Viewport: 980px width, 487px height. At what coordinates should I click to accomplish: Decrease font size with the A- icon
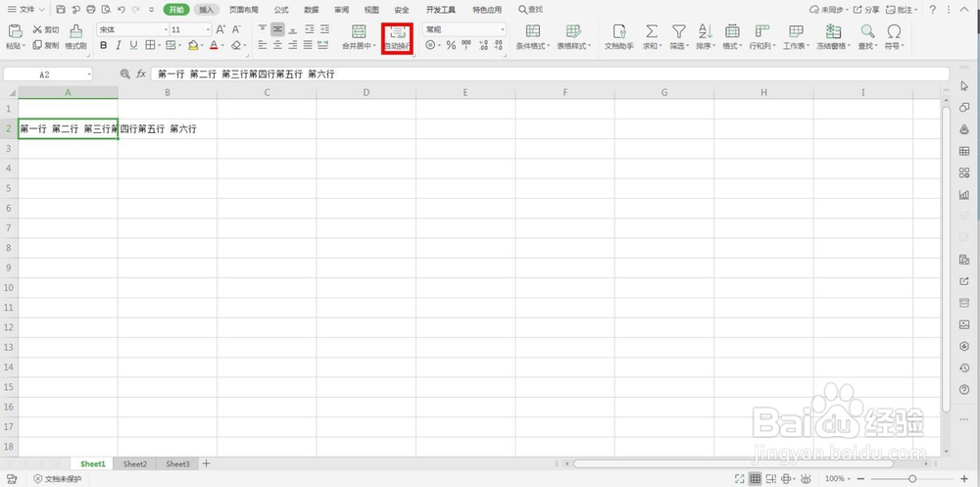(x=236, y=29)
